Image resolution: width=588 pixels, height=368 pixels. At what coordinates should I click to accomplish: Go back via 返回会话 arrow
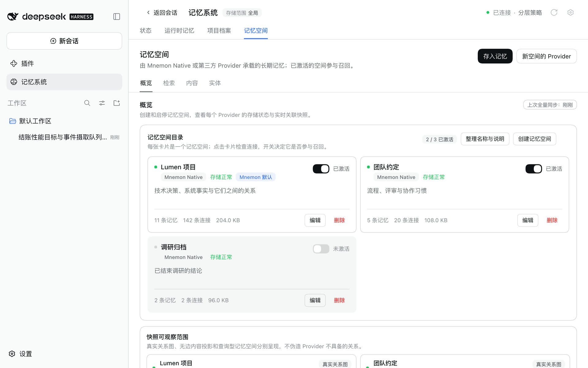click(162, 13)
